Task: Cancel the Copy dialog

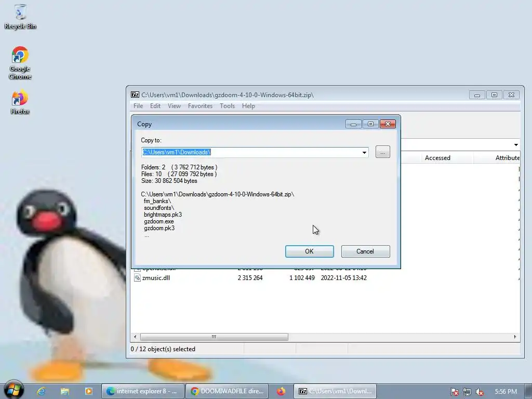Action: click(x=365, y=251)
